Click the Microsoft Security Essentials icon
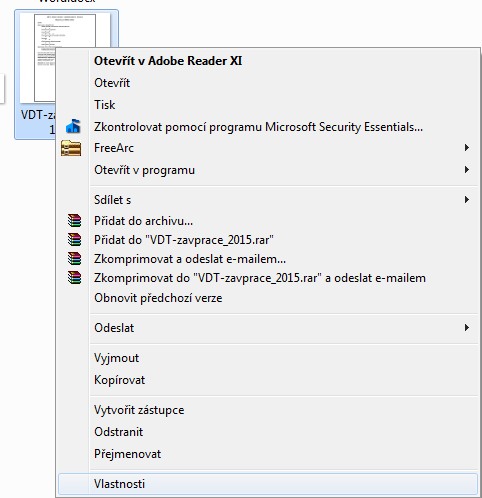 pyautogui.click(x=73, y=126)
